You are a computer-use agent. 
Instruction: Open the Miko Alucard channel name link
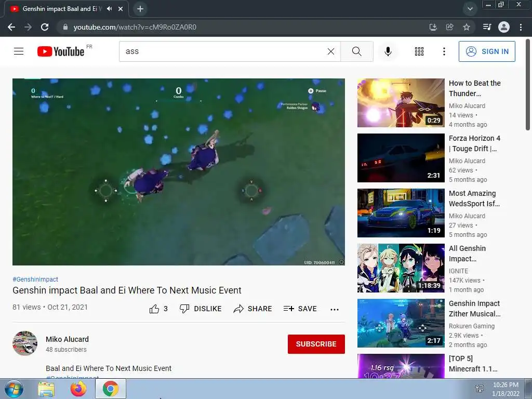[67, 339]
